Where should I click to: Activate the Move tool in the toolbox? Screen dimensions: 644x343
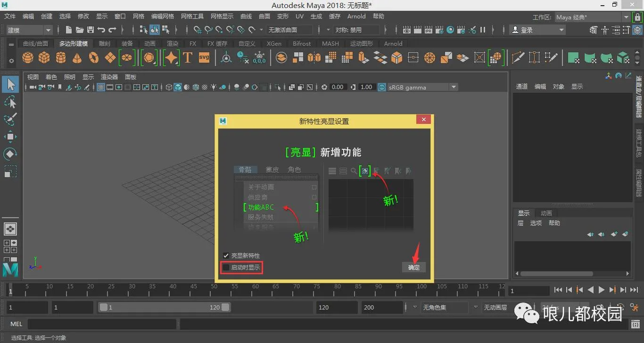pos(10,137)
